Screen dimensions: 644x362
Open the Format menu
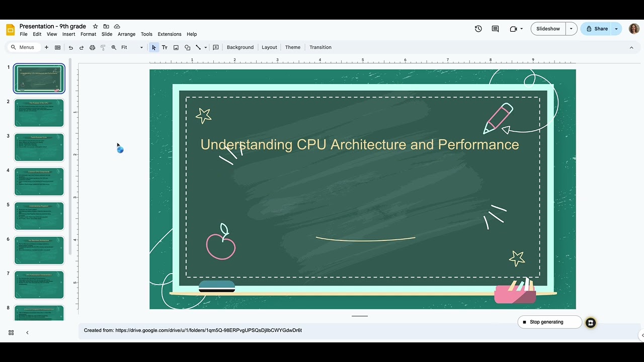point(88,34)
